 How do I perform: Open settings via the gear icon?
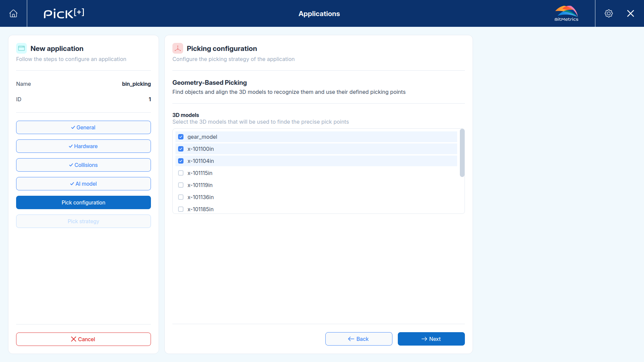(609, 13)
